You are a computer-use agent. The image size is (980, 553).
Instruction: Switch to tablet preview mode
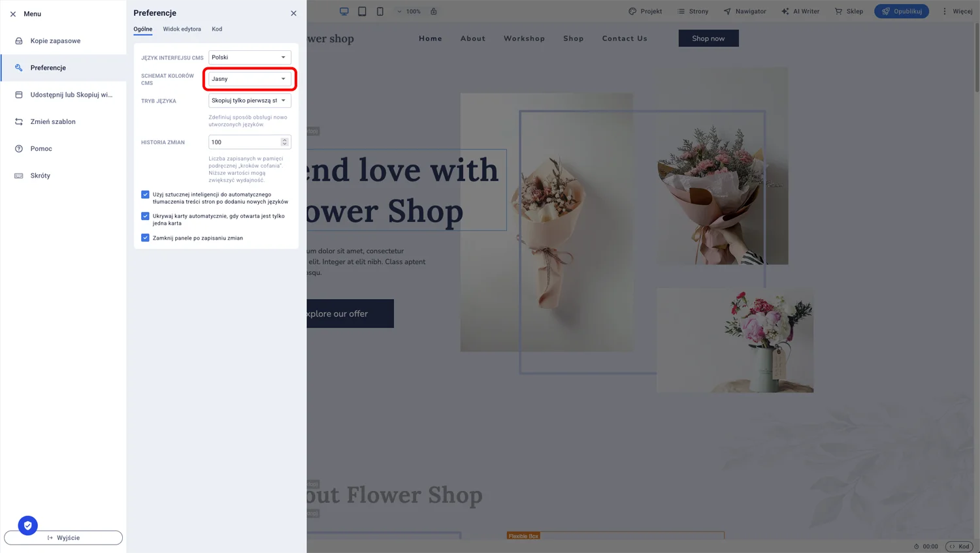pos(362,11)
